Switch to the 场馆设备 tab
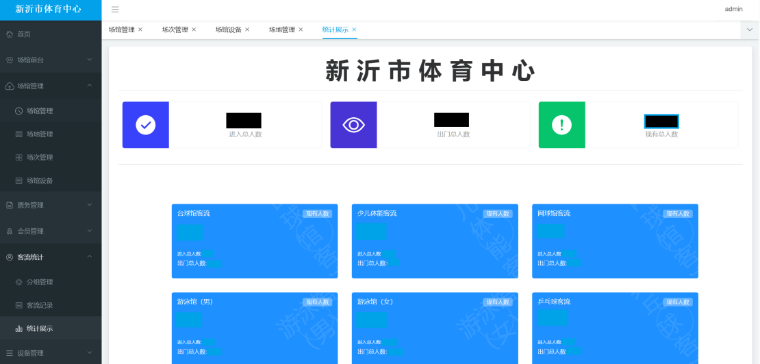The image size is (760, 364). pos(228,30)
